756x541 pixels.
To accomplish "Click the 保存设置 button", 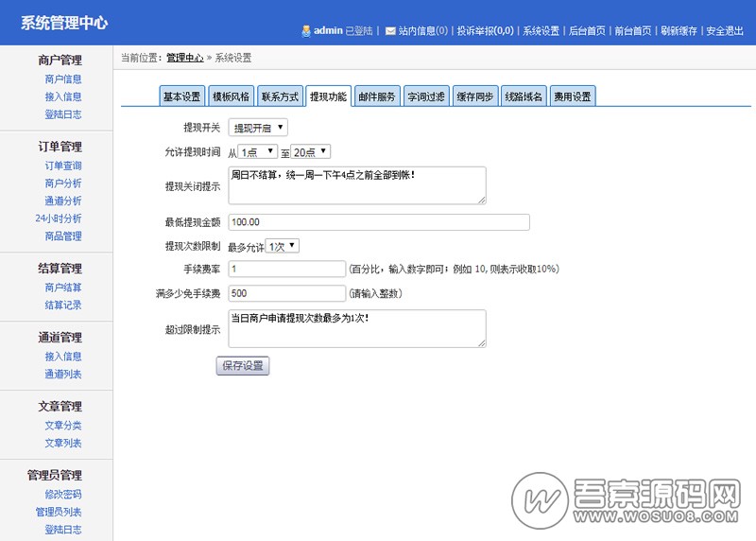I will pos(243,366).
